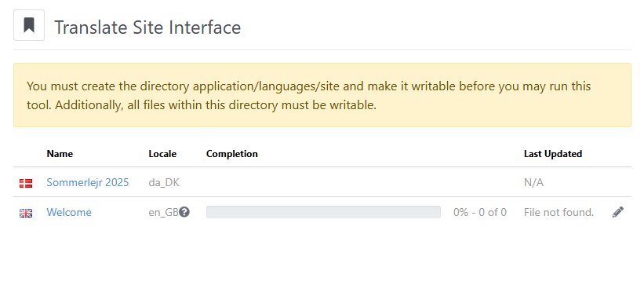Click the bookmark icon beside the page title

click(x=29, y=25)
